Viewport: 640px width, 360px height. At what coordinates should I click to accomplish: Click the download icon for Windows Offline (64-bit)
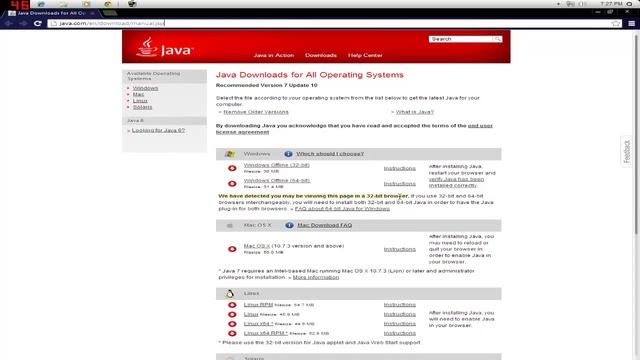(x=232, y=184)
